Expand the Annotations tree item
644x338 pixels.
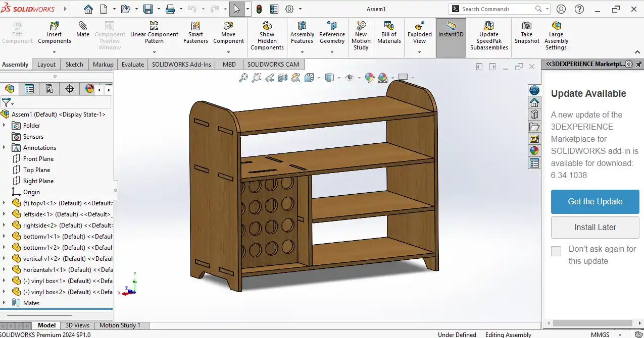(x=5, y=148)
